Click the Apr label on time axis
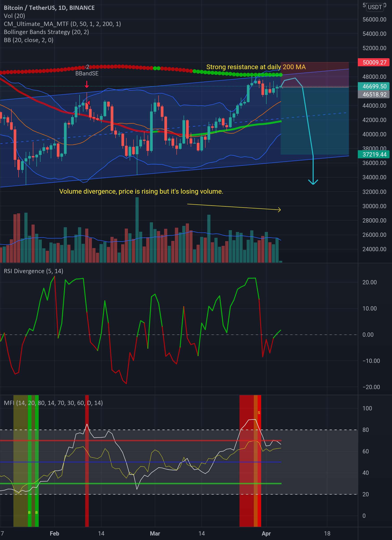The image size is (392, 540). [266, 533]
